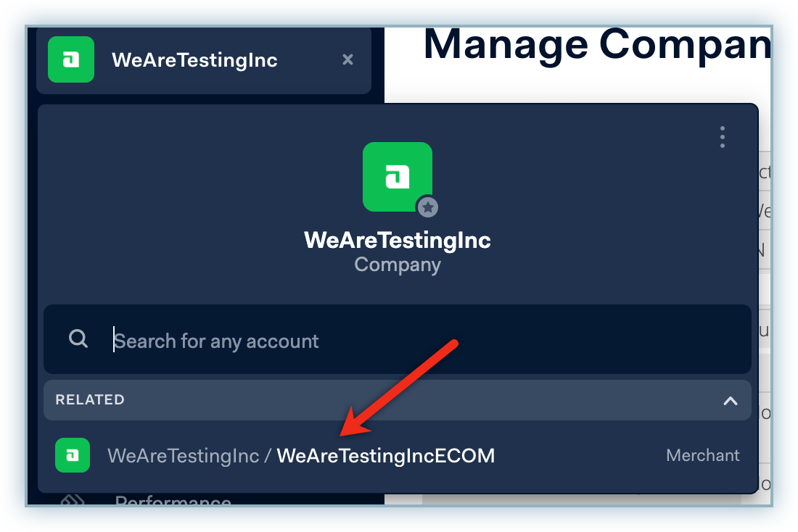Click the Merchant type label
Image resolution: width=798 pixels, height=532 pixels.
[x=702, y=455]
